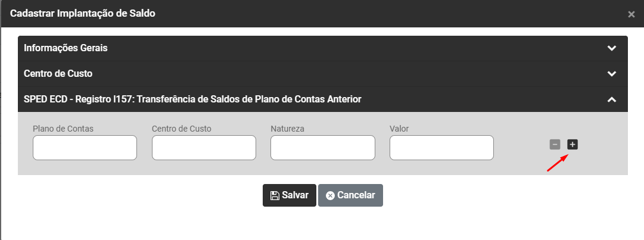The width and height of the screenshot is (644, 240).
Task: Expand Centro de Custo section chevron arrow
Action: 611,74
